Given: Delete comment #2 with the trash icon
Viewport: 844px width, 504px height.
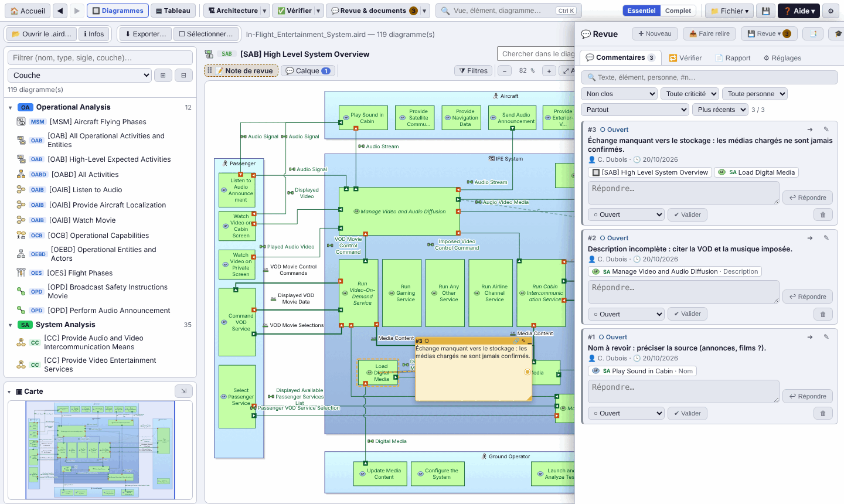Looking at the screenshot, I should coord(823,314).
